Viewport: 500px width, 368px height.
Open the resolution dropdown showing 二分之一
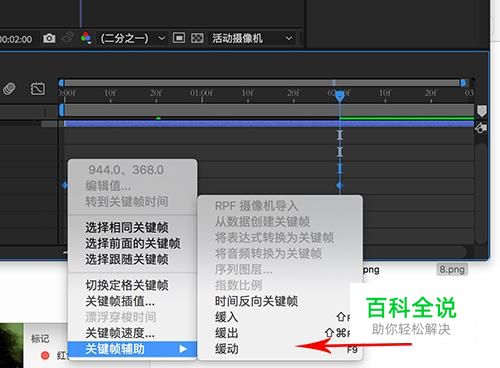[x=132, y=38]
